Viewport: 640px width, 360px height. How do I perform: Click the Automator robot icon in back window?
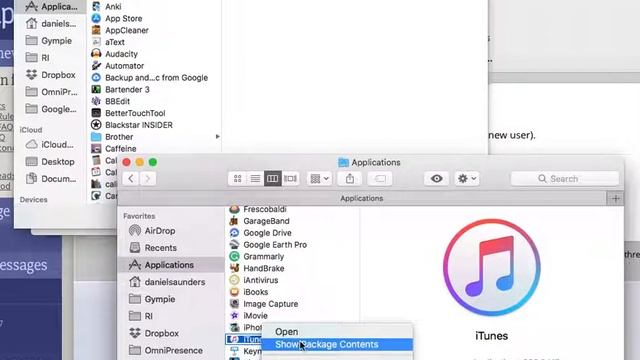click(96, 66)
